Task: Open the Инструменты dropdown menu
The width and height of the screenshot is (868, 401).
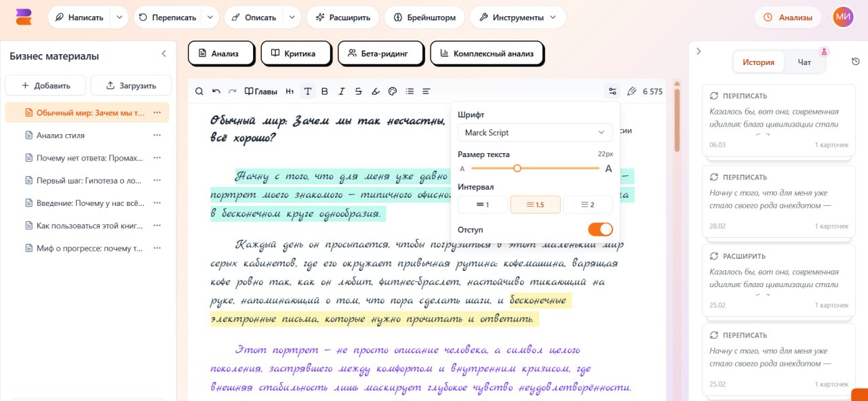Action: 518,18
